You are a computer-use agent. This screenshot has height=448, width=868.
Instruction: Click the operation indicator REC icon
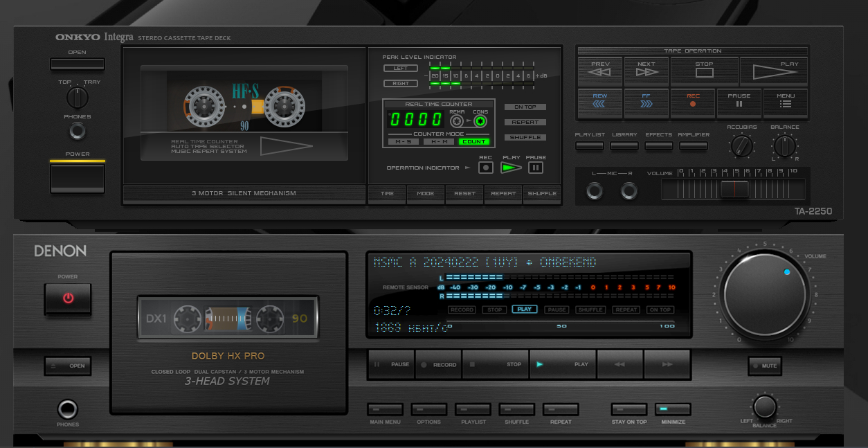click(486, 168)
